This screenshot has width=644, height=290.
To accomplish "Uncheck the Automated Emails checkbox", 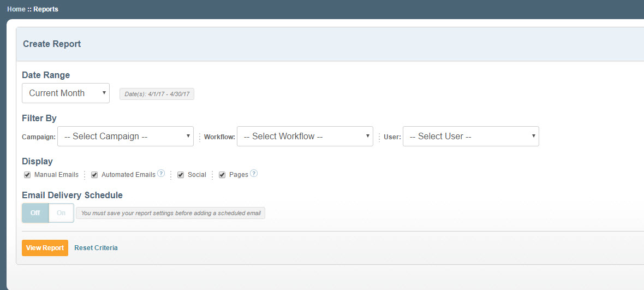I will [94, 175].
